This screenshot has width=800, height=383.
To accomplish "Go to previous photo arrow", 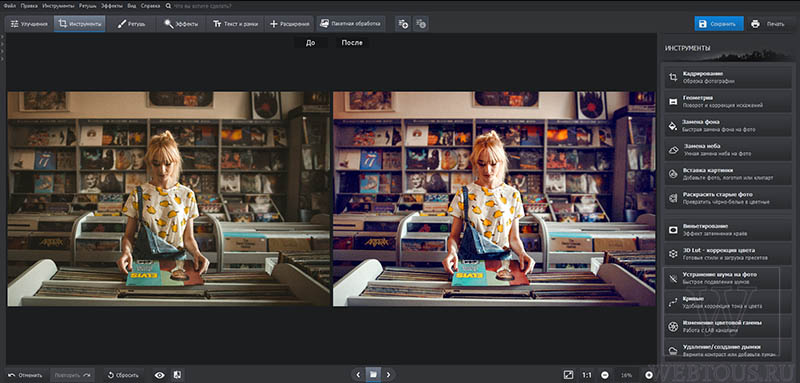I will click(x=358, y=375).
